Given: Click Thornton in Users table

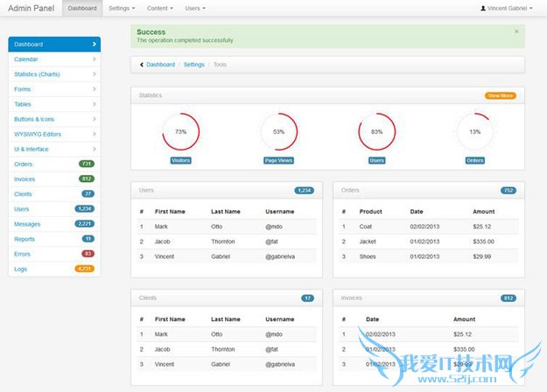Looking at the screenshot, I should (x=223, y=241).
